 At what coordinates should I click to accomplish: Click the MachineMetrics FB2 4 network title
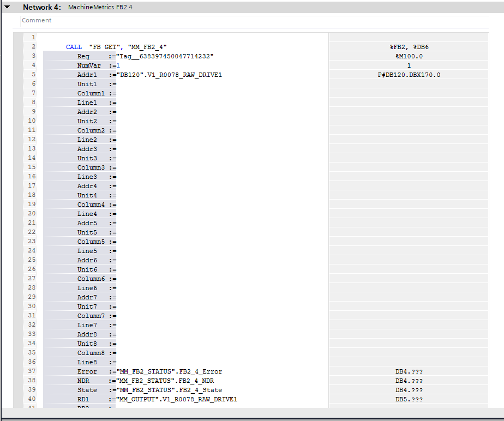pos(100,7)
